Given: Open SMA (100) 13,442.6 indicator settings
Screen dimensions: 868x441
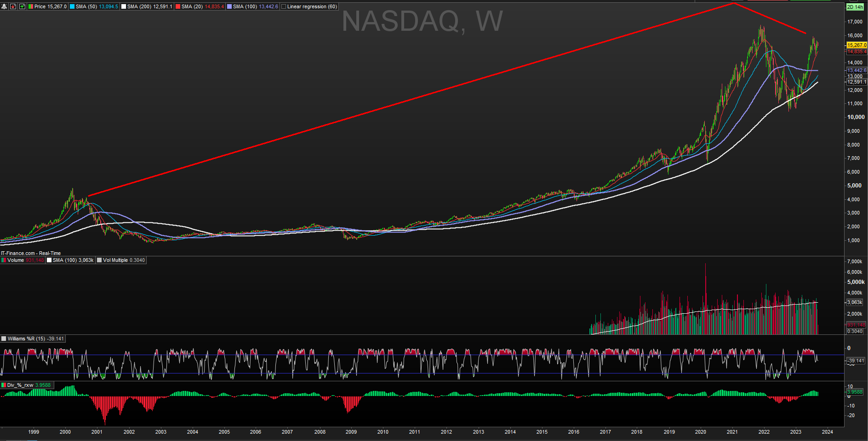Looking at the screenshot, I should click(x=255, y=7).
